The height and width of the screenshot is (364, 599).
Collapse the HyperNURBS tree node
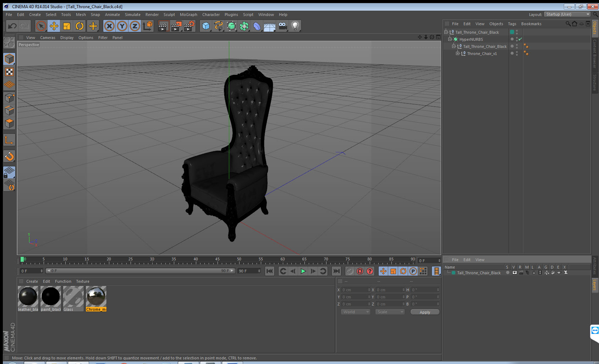(x=450, y=39)
